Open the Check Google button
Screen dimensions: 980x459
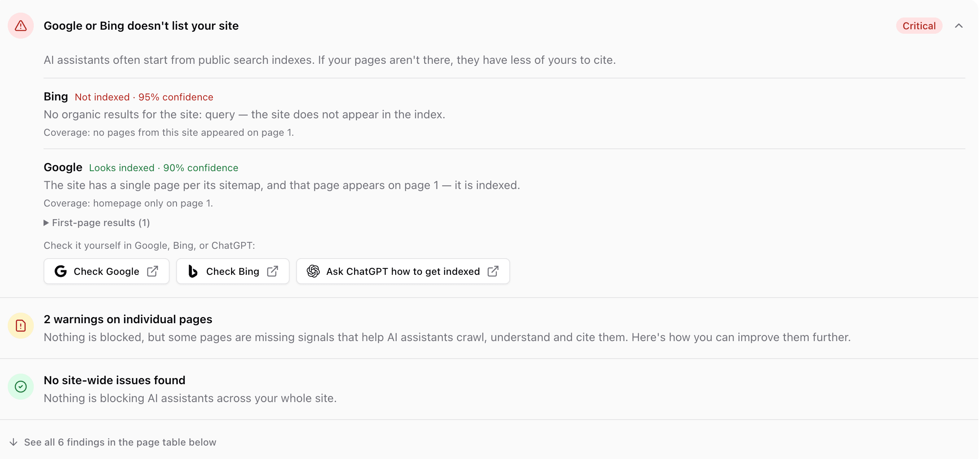click(x=107, y=271)
